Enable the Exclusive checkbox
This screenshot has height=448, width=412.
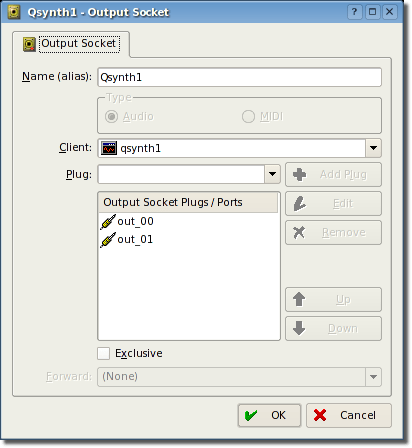pos(104,353)
